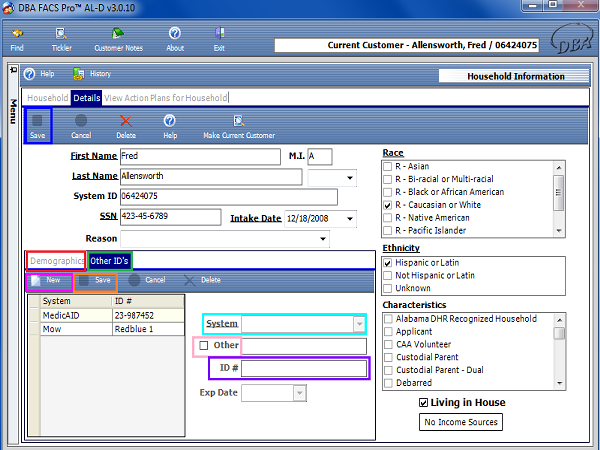Expand the System dropdown

click(359, 324)
